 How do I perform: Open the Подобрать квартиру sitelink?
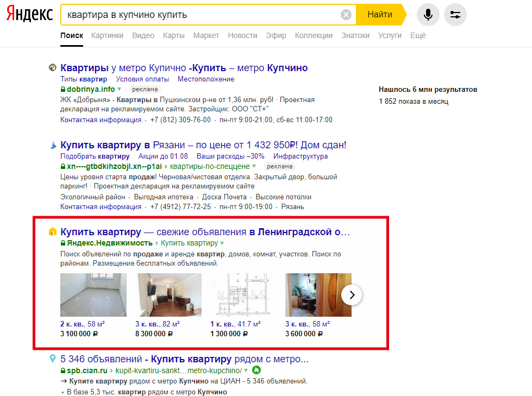95,156
